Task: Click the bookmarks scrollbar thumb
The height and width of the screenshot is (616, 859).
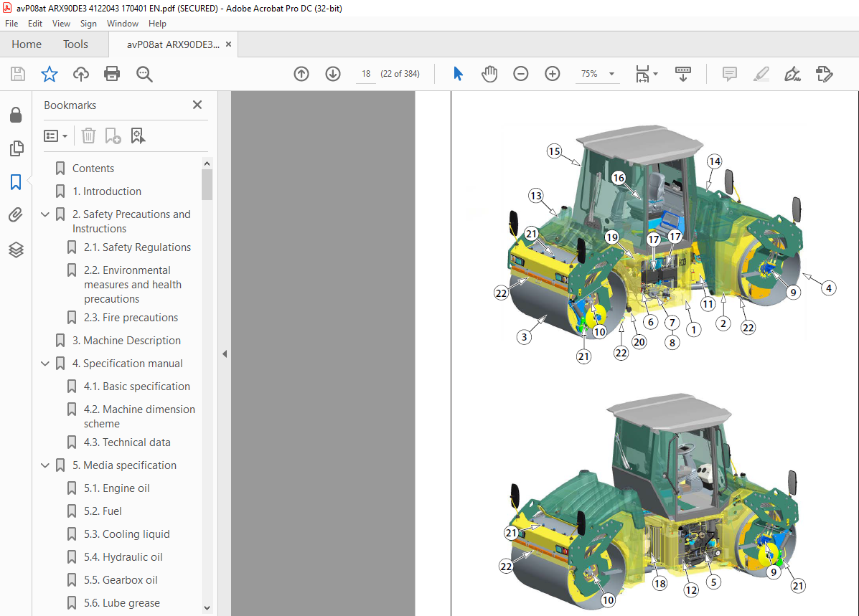Action: pyautogui.click(x=207, y=184)
